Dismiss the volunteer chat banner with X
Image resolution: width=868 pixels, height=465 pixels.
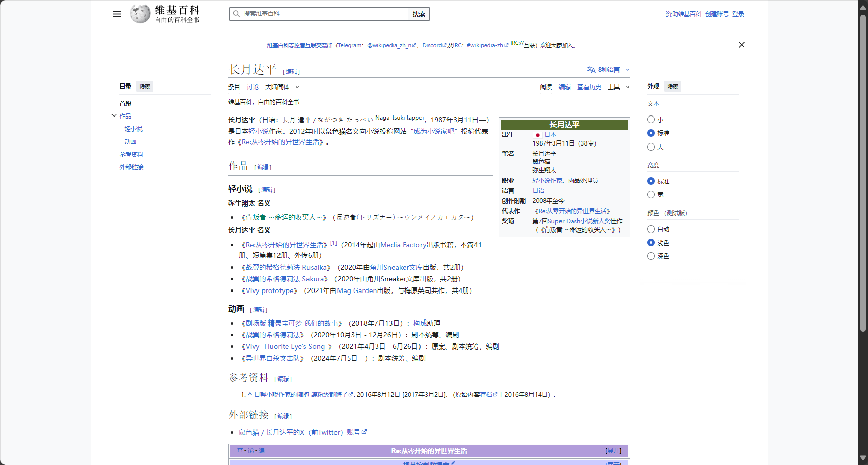point(741,45)
